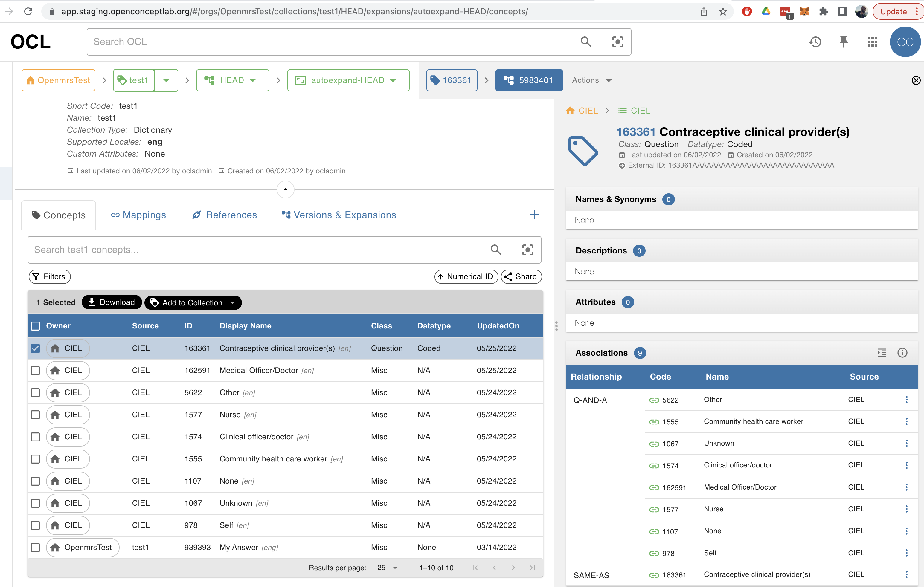Image resolution: width=924 pixels, height=587 pixels.
Task: Click the magnifier icon in the concepts search bar
Action: click(x=496, y=250)
